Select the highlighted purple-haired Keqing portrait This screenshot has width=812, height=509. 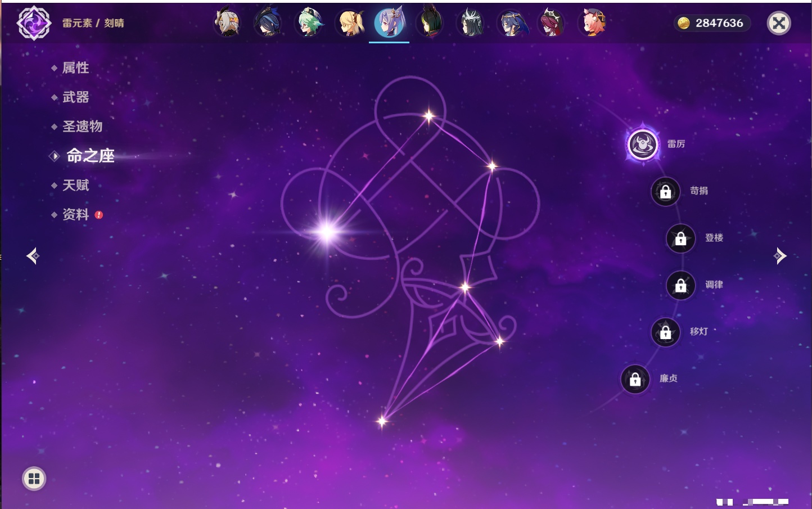tap(390, 23)
